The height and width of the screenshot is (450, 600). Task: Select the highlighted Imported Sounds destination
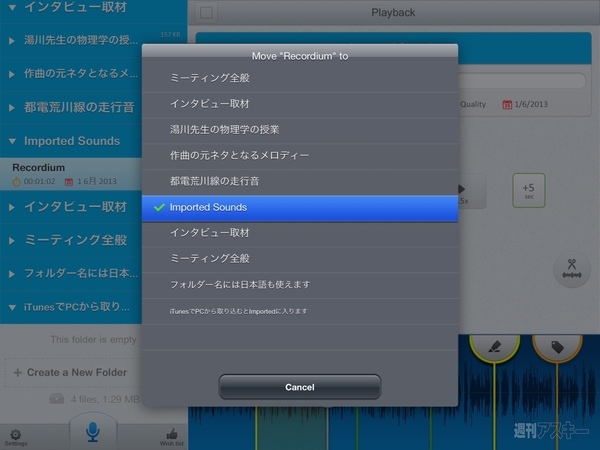coord(300,208)
